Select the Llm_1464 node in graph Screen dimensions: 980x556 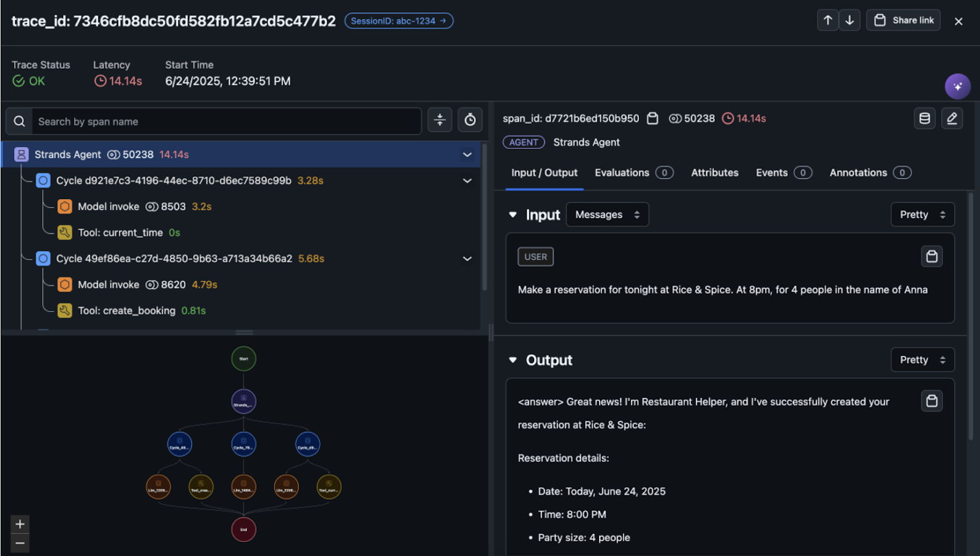(x=244, y=487)
